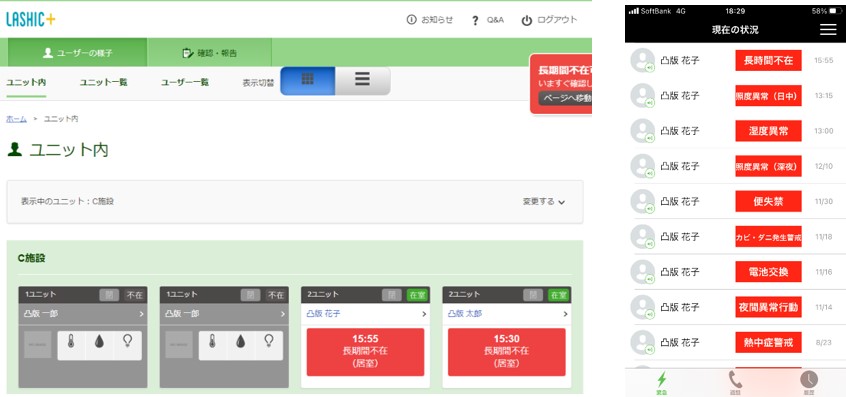Screen dimensions: 846x397
Task: Switch display to list view
Action: click(x=363, y=81)
